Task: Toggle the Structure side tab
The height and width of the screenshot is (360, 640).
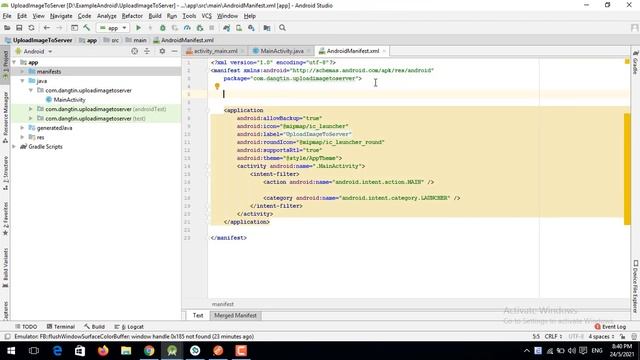Action: coord(5,173)
